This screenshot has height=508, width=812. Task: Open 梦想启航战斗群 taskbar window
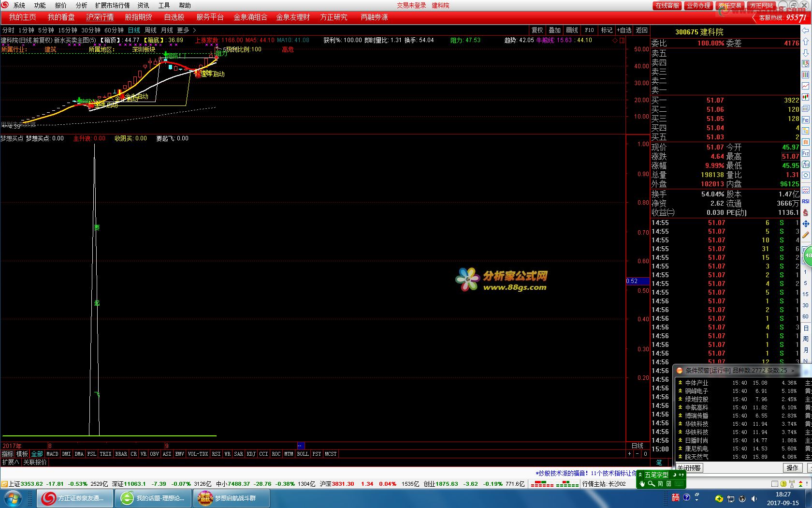click(x=232, y=498)
